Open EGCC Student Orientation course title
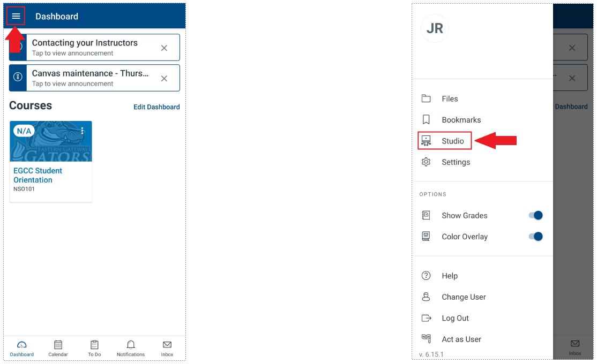 pyautogui.click(x=38, y=175)
